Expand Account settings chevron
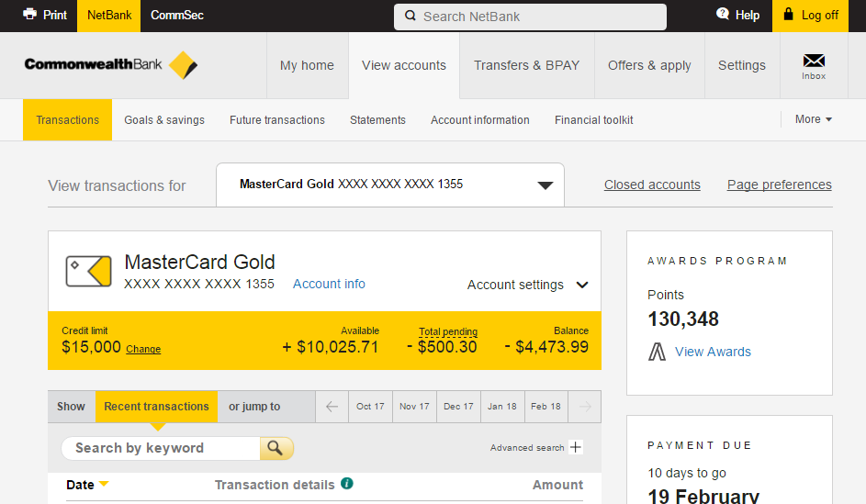The height and width of the screenshot is (504, 866). pyautogui.click(x=582, y=285)
